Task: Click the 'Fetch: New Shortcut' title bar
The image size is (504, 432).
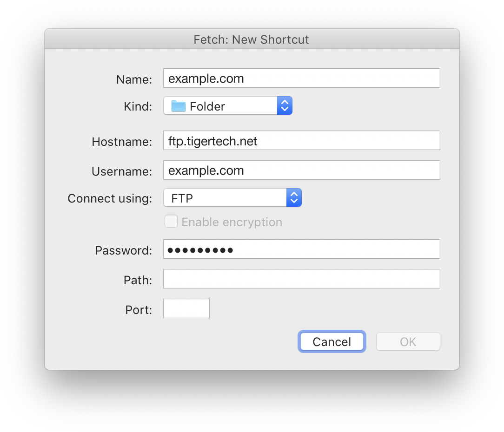Action: click(x=252, y=39)
